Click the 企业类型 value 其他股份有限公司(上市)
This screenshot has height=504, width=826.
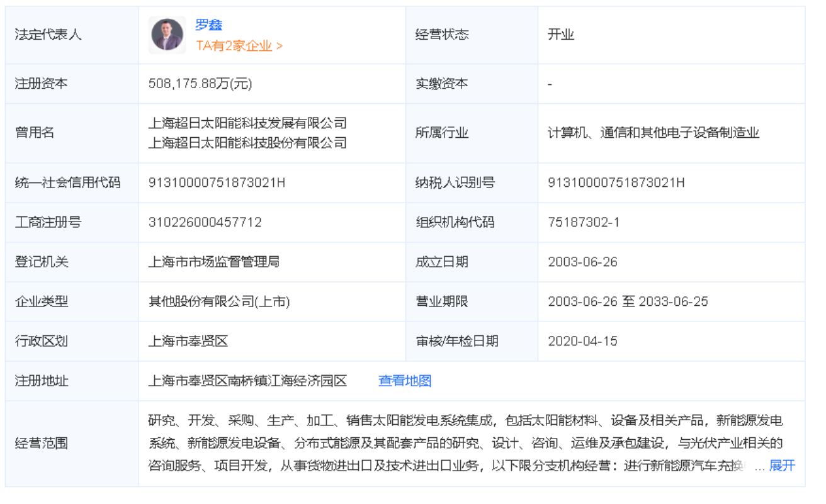point(219,301)
